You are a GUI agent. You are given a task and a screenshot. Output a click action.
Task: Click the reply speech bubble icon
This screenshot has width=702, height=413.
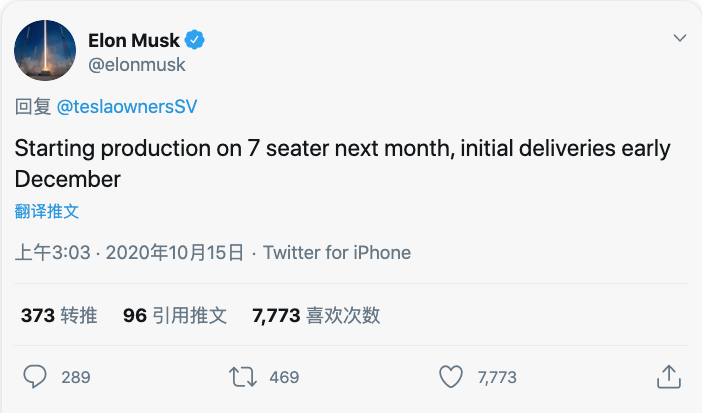pyautogui.click(x=35, y=377)
